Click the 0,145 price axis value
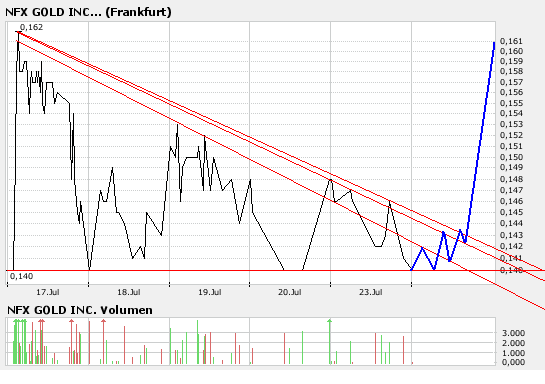 511,212
